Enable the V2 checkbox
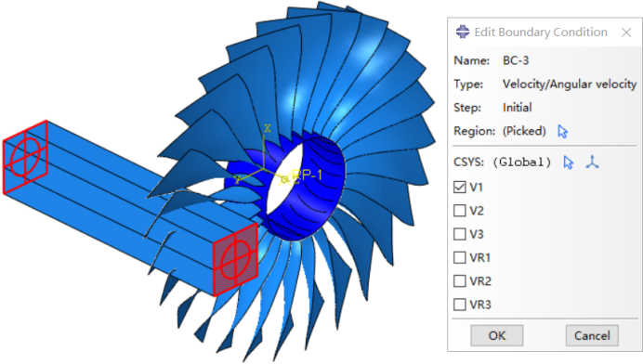 coord(460,211)
